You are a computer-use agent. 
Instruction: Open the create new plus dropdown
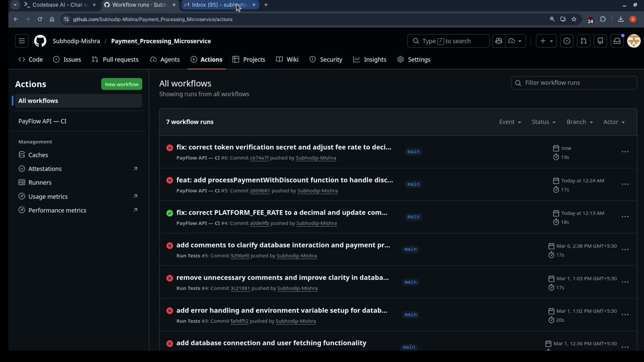[x=546, y=41]
